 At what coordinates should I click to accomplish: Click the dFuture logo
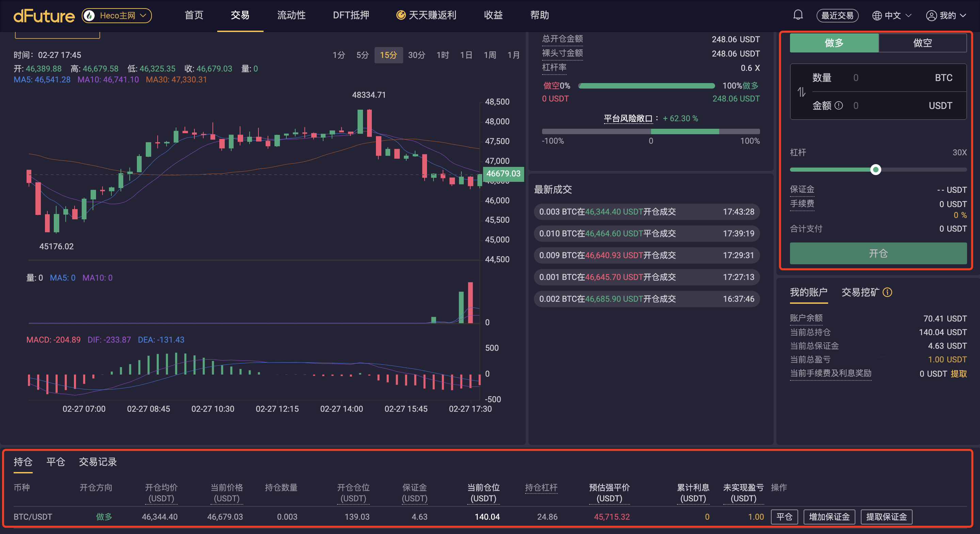coord(44,16)
